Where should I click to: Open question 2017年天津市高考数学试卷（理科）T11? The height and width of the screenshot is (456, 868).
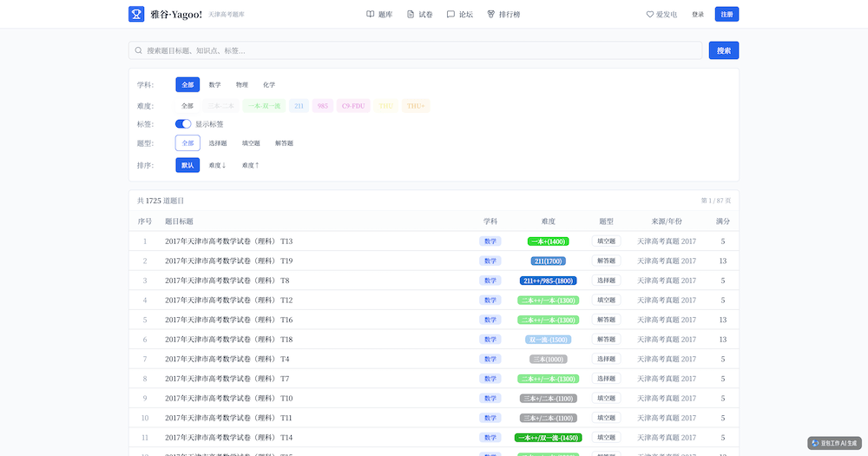[x=228, y=418]
